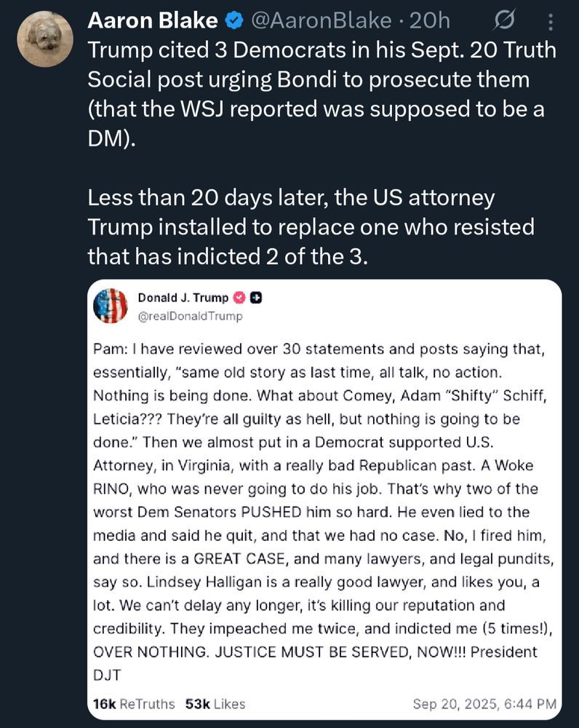Tap the Grok slashed-circle icon
The width and height of the screenshot is (579, 728).
tap(504, 20)
